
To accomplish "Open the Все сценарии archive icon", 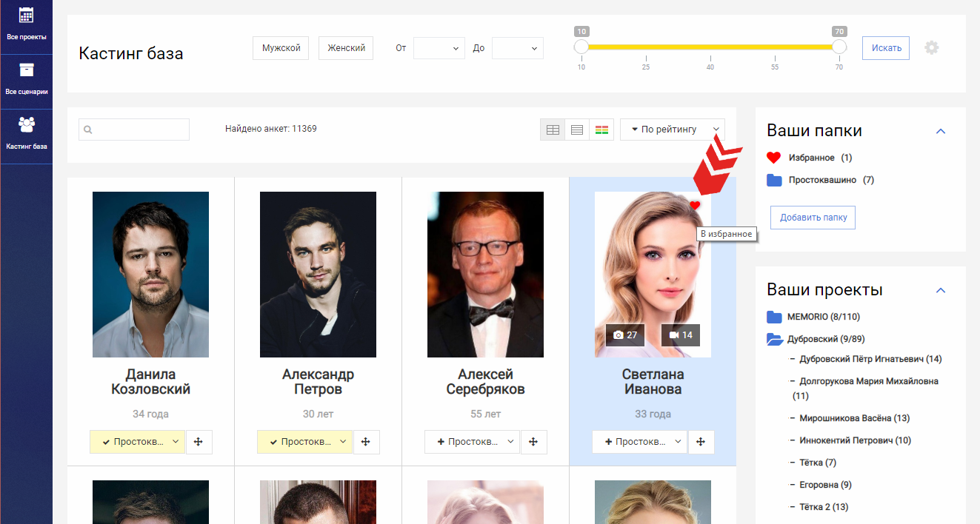I will (26, 70).
